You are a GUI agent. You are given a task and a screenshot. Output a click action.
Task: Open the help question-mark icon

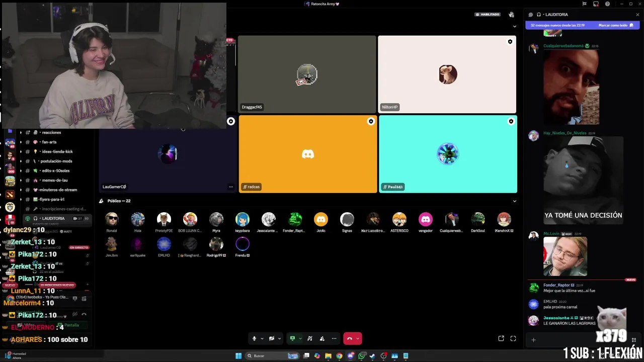click(607, 4)
